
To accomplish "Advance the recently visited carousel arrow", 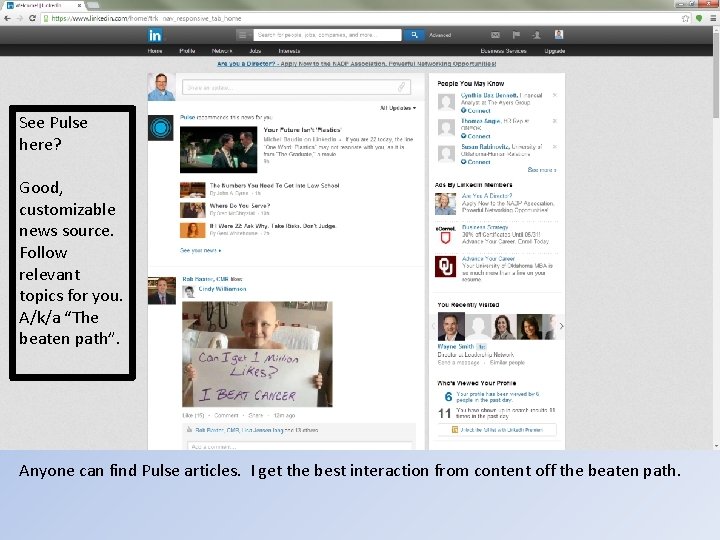I will [561, 326].
